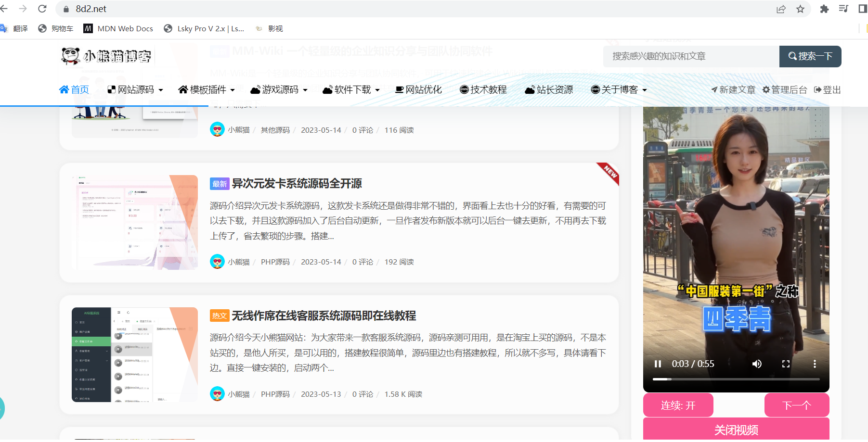The width and height of the screenshot is (868, 442).
Task: Click author avatar on the 116 阅读 post
Action: pyautogui.click(x=217, y=130)
